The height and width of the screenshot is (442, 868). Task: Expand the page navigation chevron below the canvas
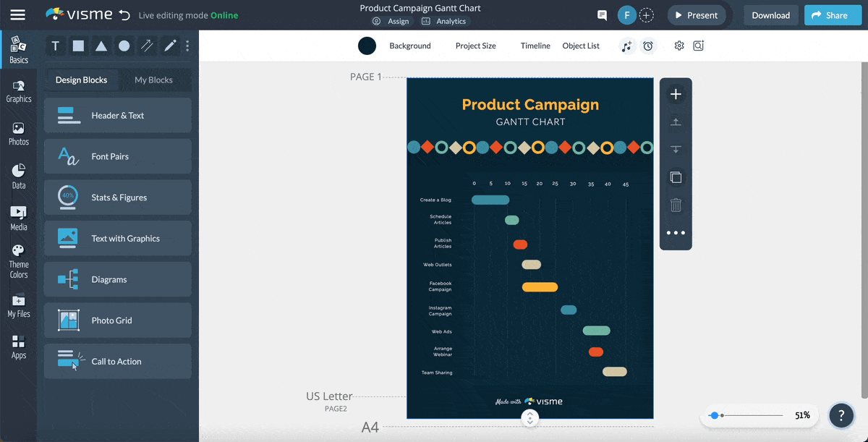coord(529,417)
